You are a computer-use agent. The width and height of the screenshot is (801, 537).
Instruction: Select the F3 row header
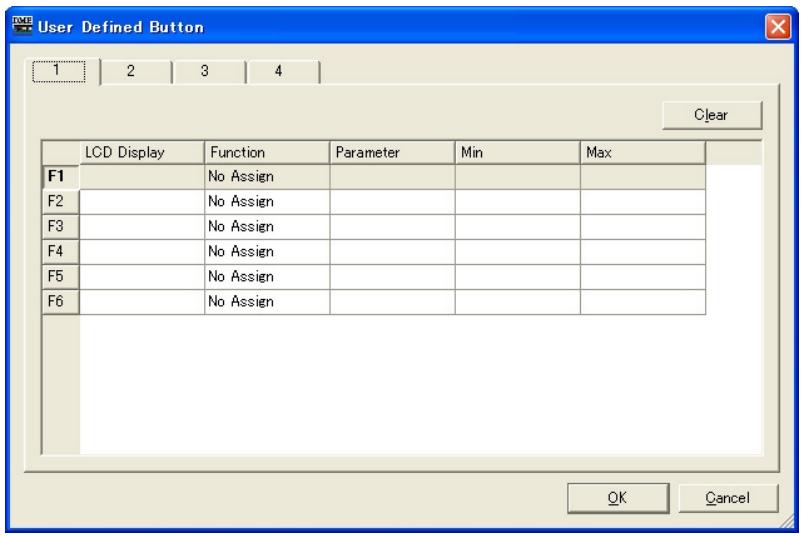point(60,227)
